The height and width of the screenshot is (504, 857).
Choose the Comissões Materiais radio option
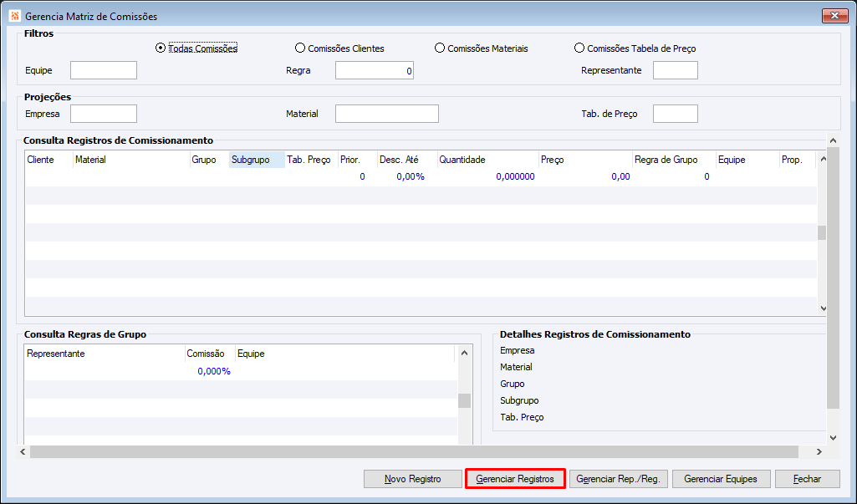pos(482,48)
